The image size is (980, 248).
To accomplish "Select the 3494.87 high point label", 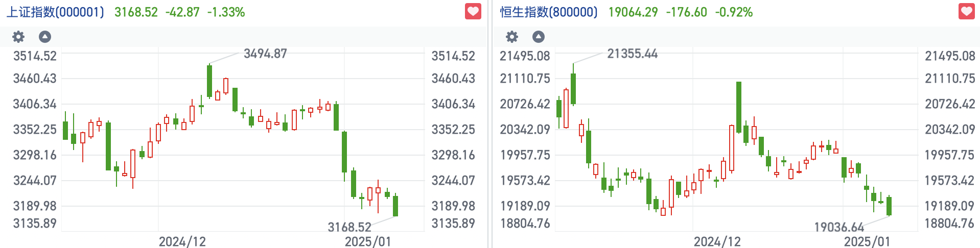I will (x=265, y=54).
